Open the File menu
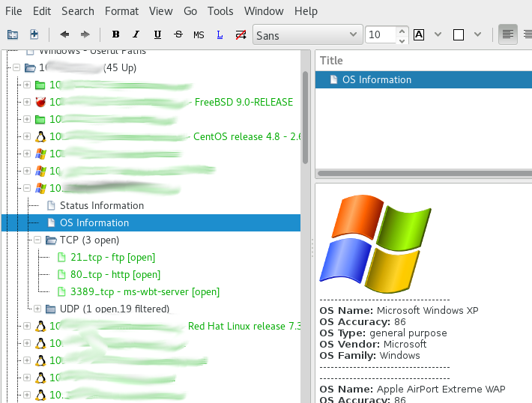 (13, 10)
